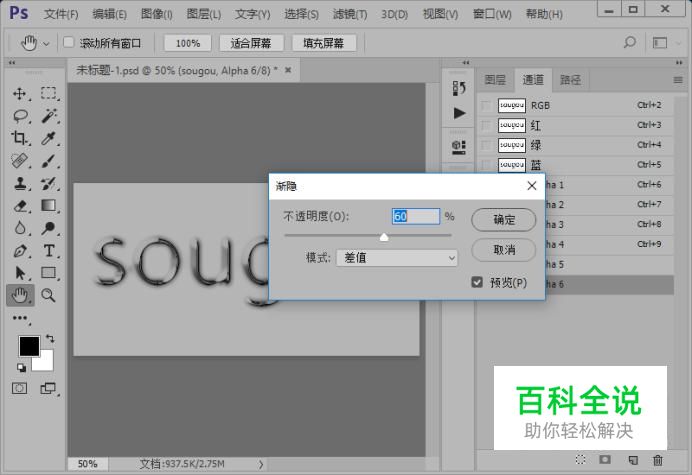Delete the current channel
Viewport: 692px width, 475px height.
coord(658,460)
